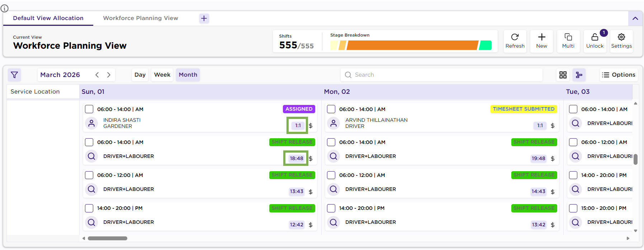Switch to the Workforce Planning View tab

coord(141,18)
